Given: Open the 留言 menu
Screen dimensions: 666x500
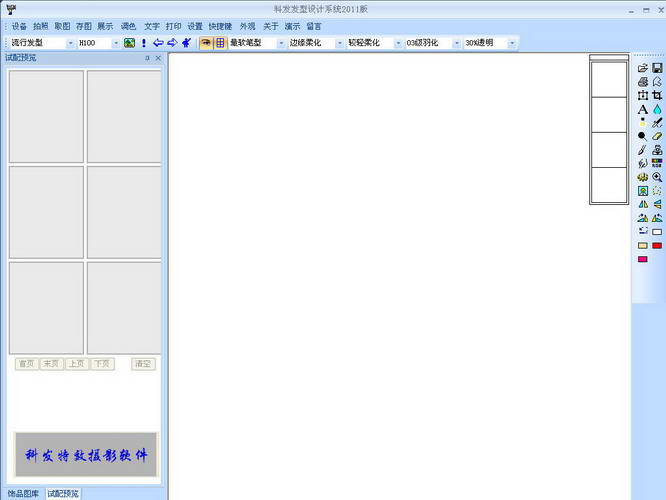Looking at the screenshot, I should (314, 26).
